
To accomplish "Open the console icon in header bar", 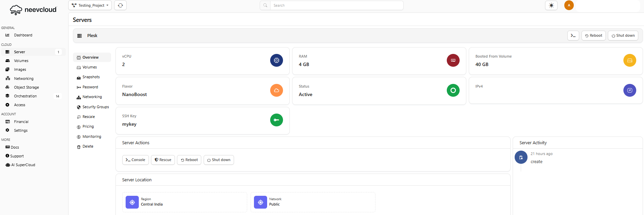I will coord(573,36).
